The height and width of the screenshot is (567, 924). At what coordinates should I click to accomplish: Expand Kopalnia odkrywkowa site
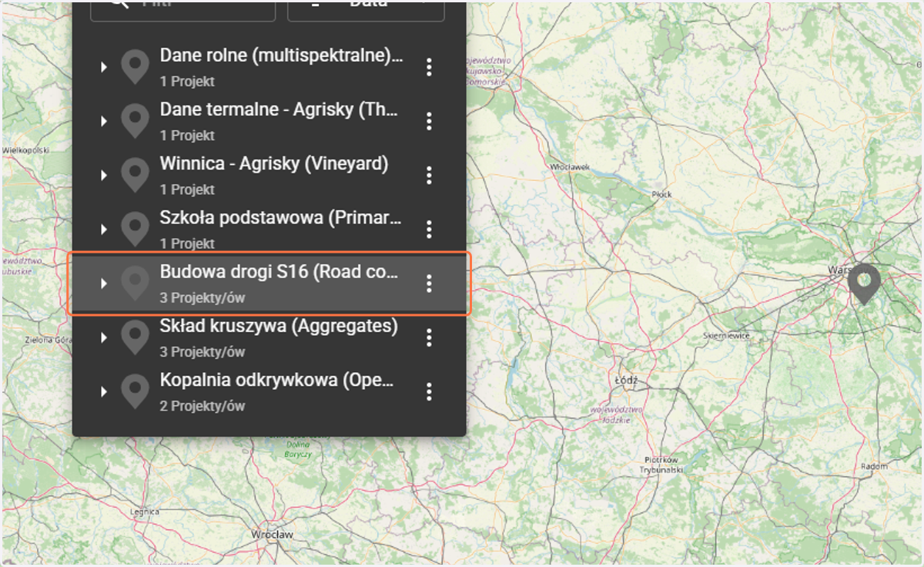click(104, 392)
